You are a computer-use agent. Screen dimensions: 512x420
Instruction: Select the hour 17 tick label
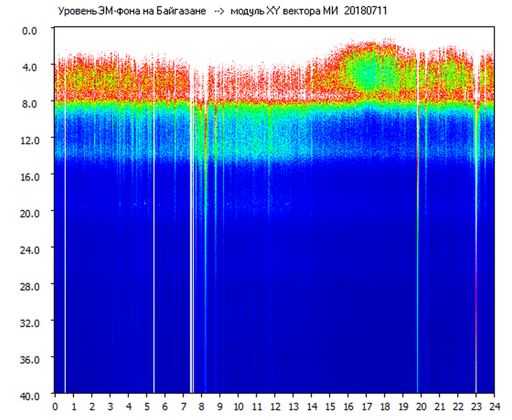pos(366,406)
